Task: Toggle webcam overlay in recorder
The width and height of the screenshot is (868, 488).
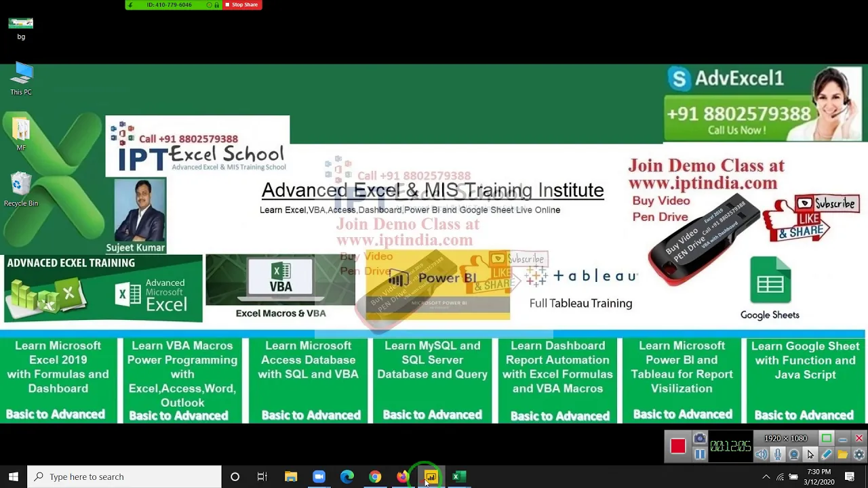Action: pyautogui.click(x=794, y=455)
